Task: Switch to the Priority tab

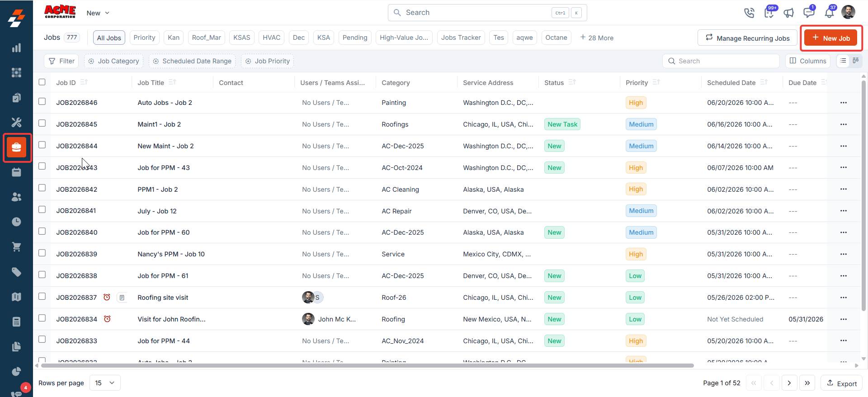Action: pyautogui.click(x=144, y=38)
